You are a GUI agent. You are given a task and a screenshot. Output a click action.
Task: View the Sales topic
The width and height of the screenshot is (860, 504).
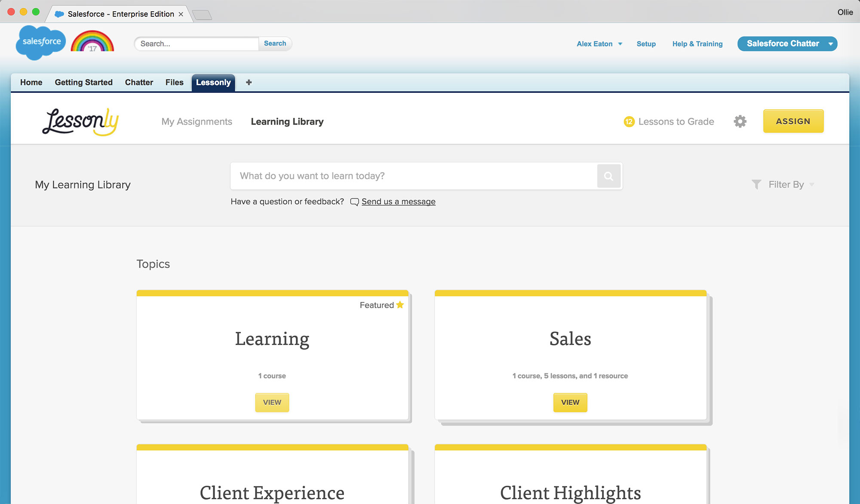[x=570, y=403]
